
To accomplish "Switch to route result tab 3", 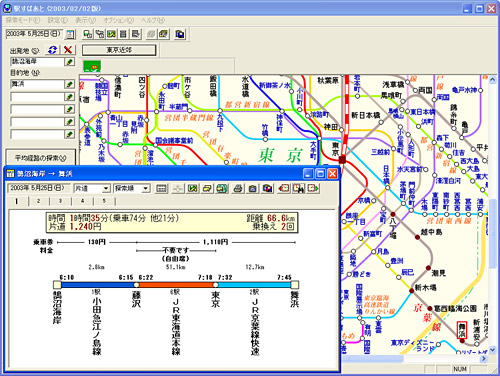I will pos(60,201).
